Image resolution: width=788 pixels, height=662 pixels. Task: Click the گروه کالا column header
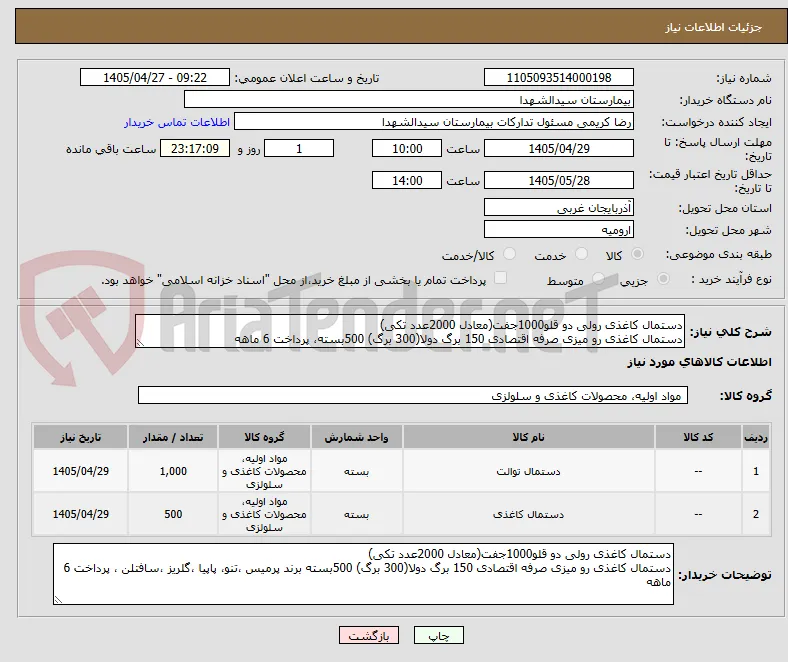coord(264,437)
